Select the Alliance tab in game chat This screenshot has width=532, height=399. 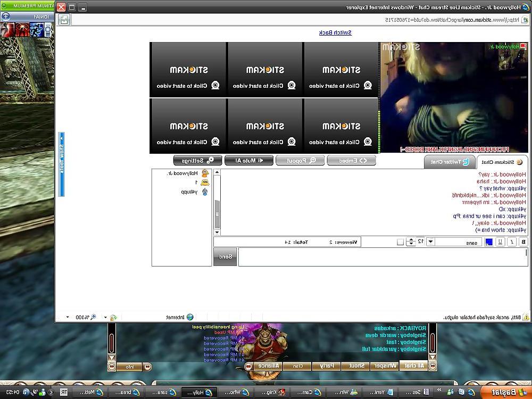tap(269, 366)
